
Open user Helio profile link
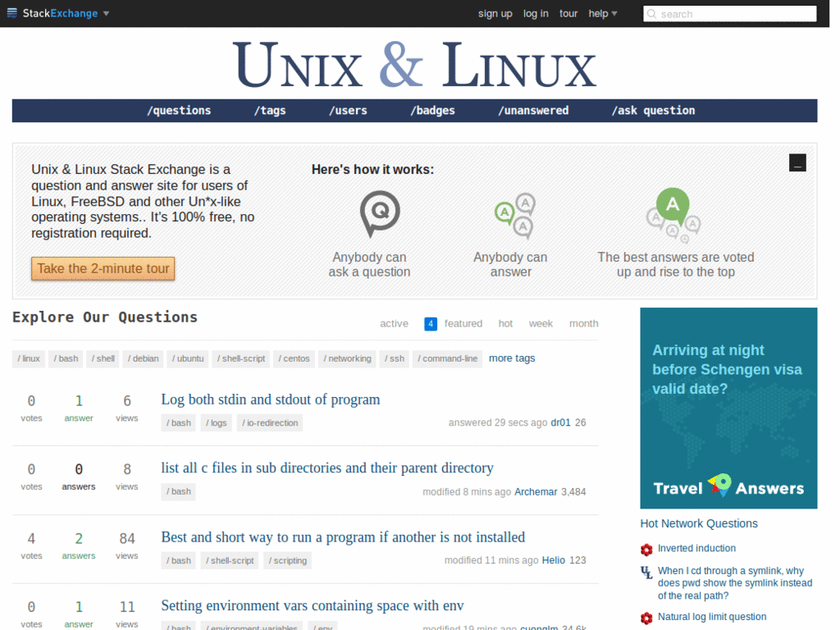point(554,560)
